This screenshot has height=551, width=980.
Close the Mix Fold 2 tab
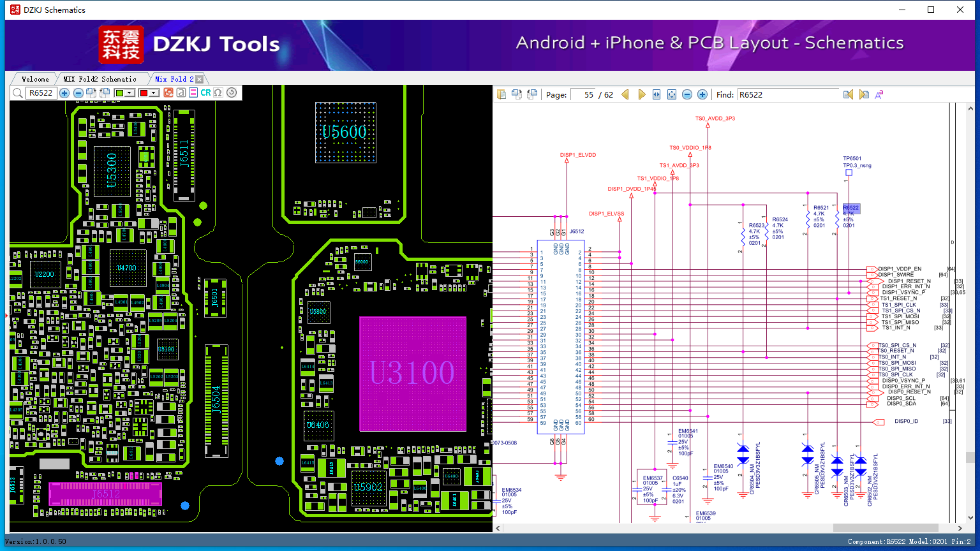point(200,79)
